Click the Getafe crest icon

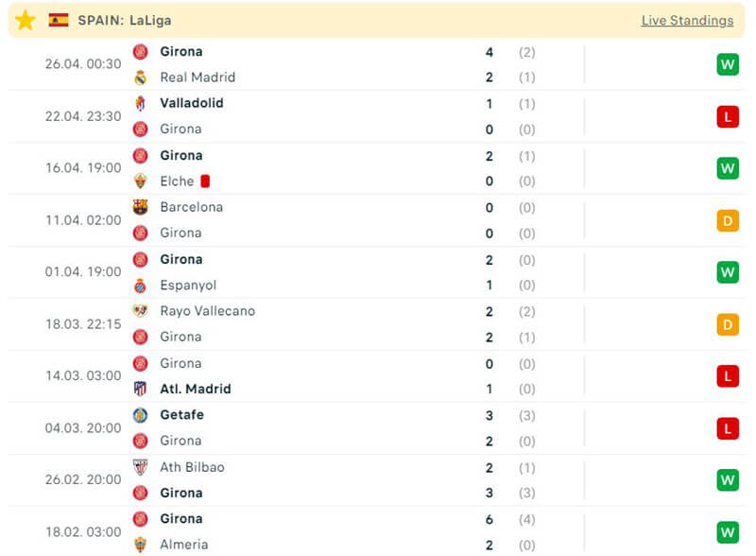click(140, 415)
